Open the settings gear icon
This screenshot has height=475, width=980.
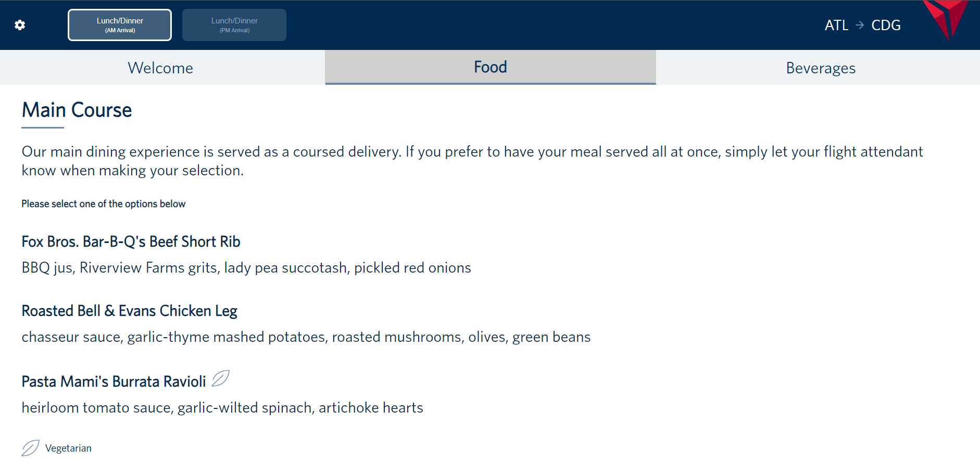[x=20, y=24]
